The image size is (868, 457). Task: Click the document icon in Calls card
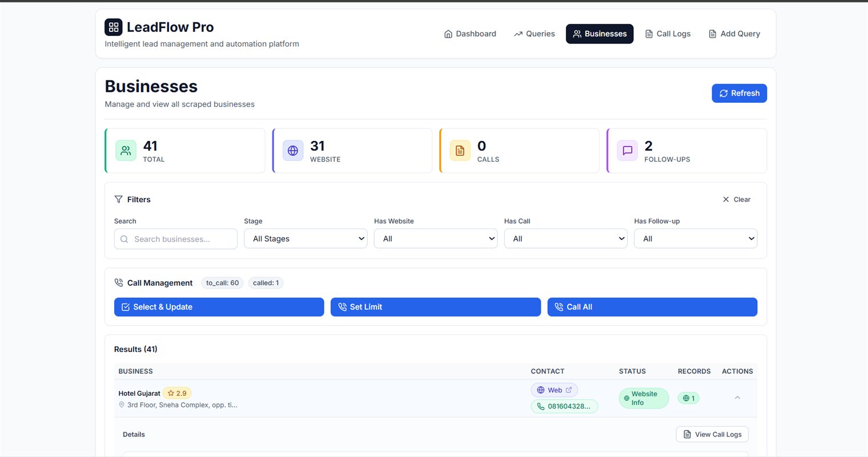460,151
